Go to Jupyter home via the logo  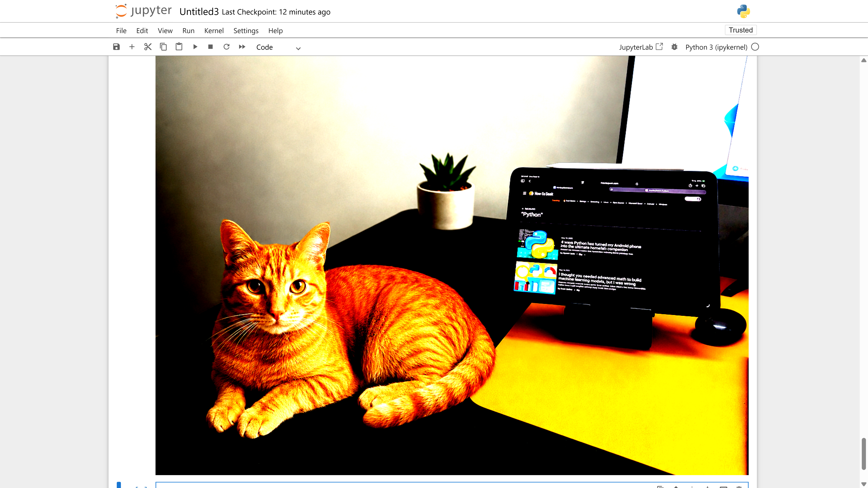point(143,11)
